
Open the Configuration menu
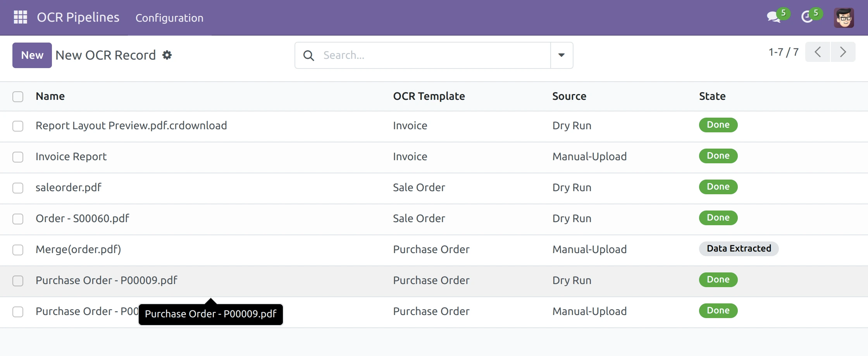click(x=169, y=18)
